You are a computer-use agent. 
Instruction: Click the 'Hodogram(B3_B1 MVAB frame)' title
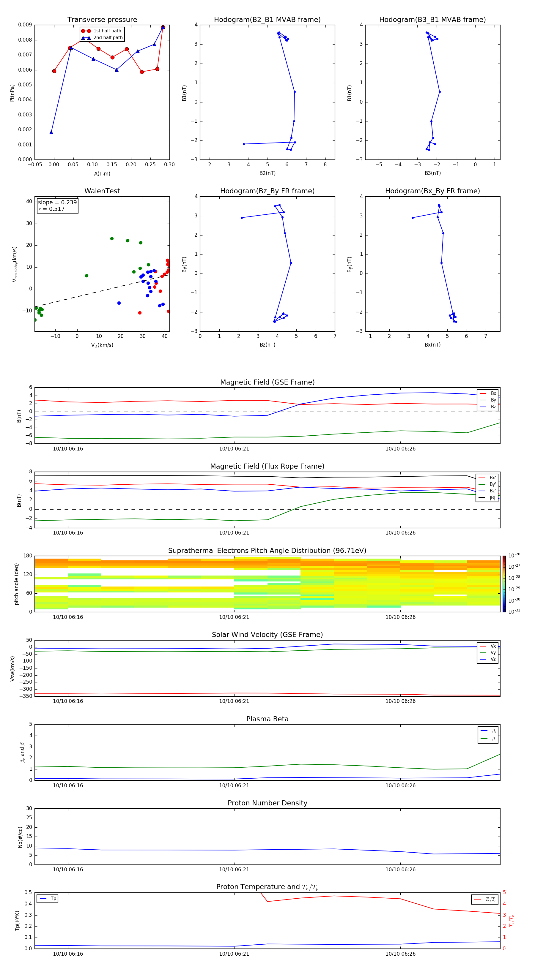432,20
